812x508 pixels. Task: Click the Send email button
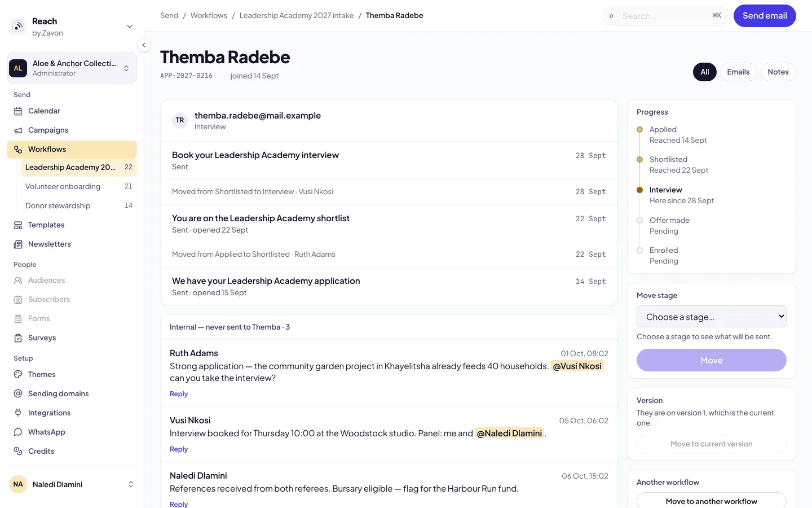[765, 16]
